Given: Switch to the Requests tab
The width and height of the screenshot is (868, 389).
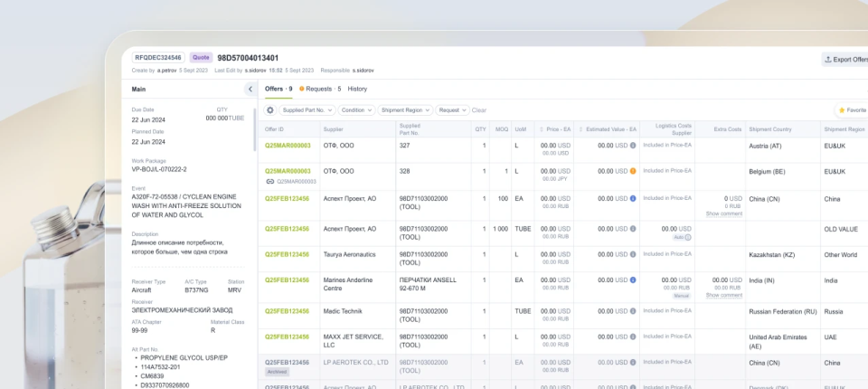Looking at the screenshot, I should (320, 89).
